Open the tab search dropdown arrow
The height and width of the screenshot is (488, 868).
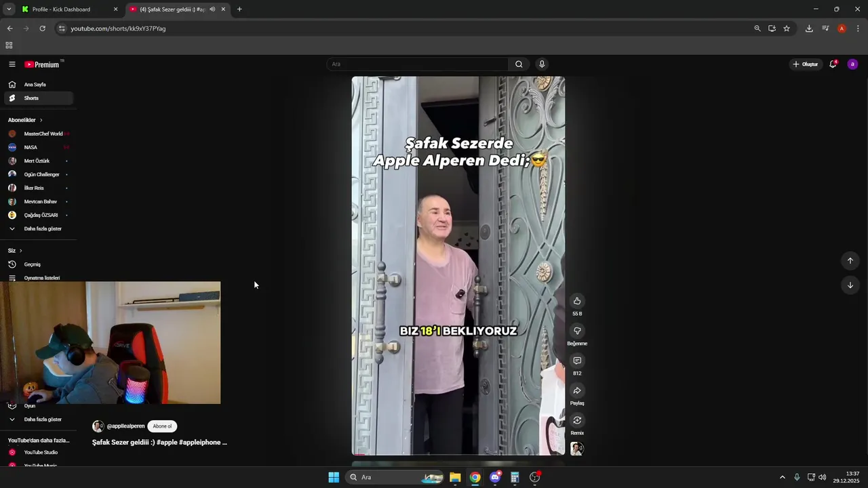coord(9,9)
